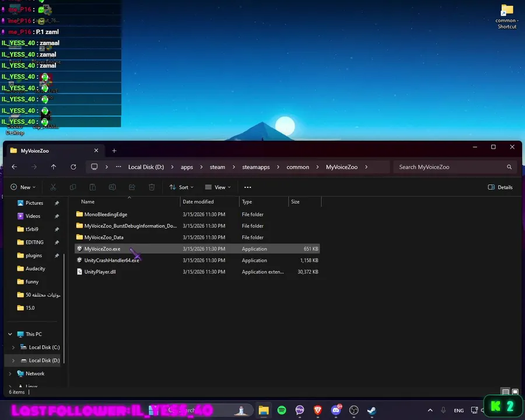The width and height of the screenshot is (525, 420).
Task: Open the New item menu
Action: [x=23, y=187]
